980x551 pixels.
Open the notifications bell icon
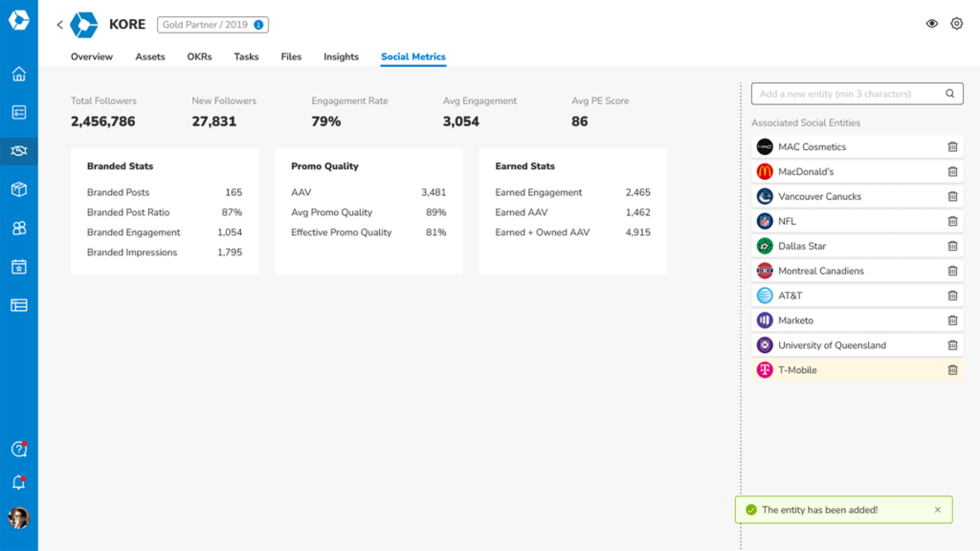coord(18,483)
